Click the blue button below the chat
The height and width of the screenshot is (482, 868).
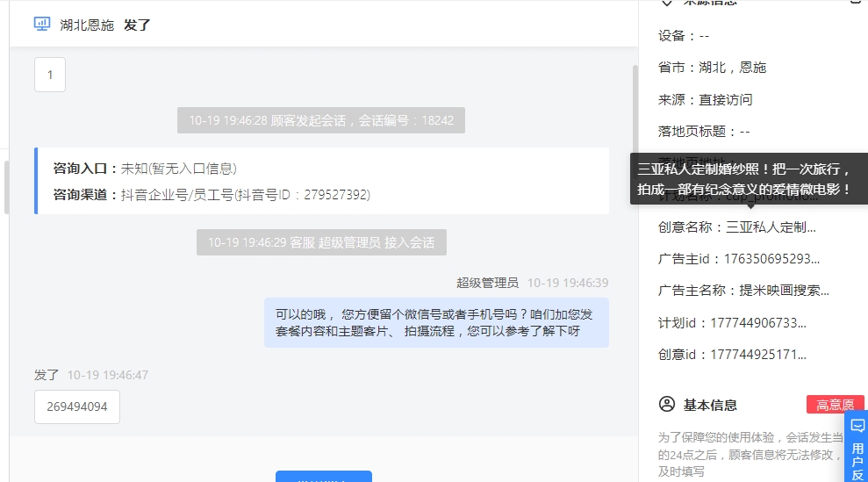[324, 477]
